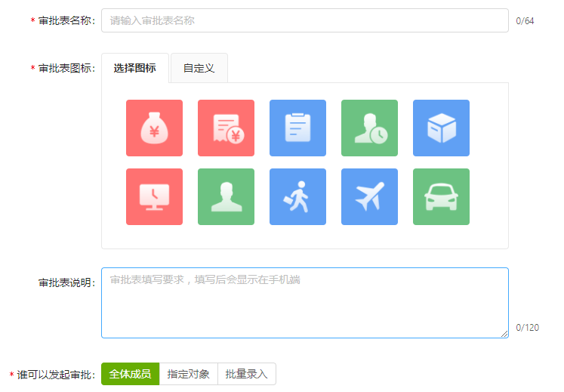Image resolution: width=564 pixels, height=392 pixels.
Task: Switch to the 选择图标 tab
Action: [x=135, y=68]
